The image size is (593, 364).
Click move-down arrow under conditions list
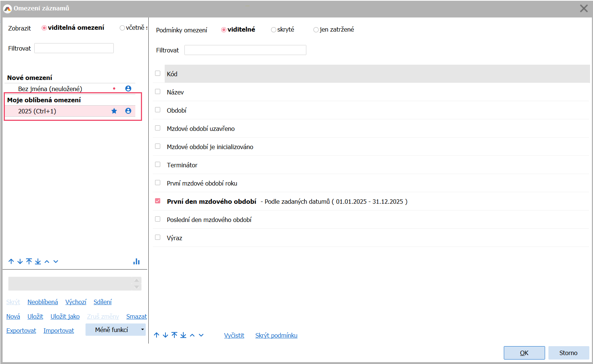(165, 335)
